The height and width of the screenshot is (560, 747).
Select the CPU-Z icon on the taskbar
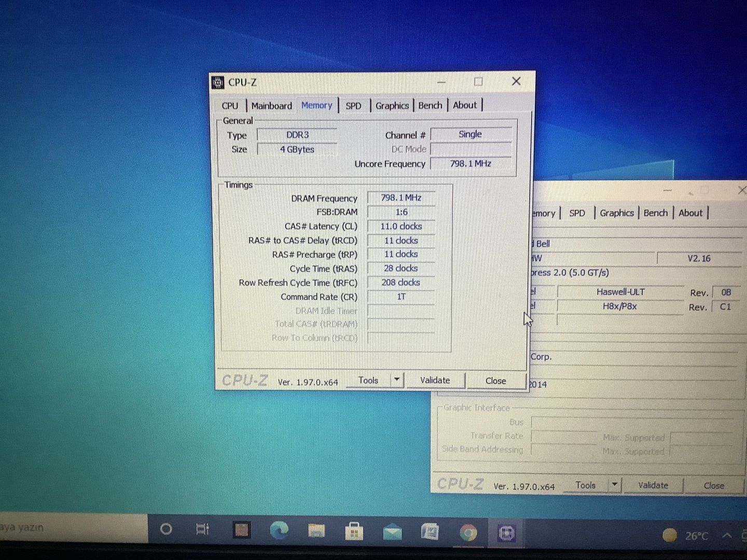click(506, 533)
